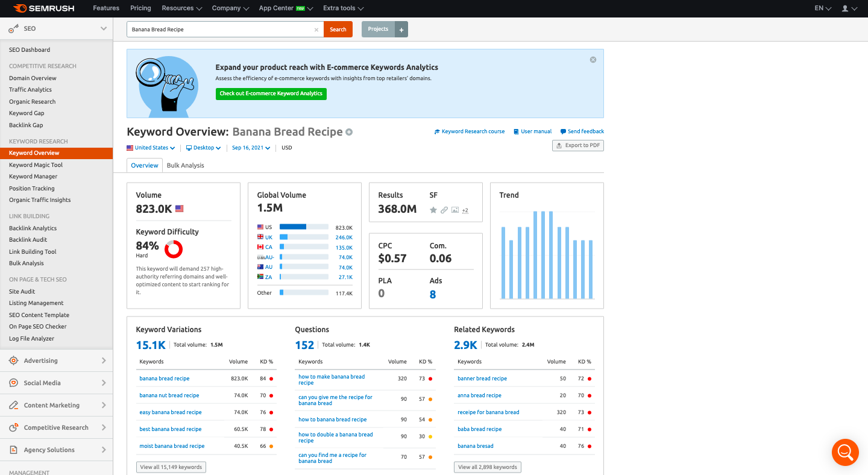
Task: Switch to the Bulk Analysis tab
Action: coord(185,165)
